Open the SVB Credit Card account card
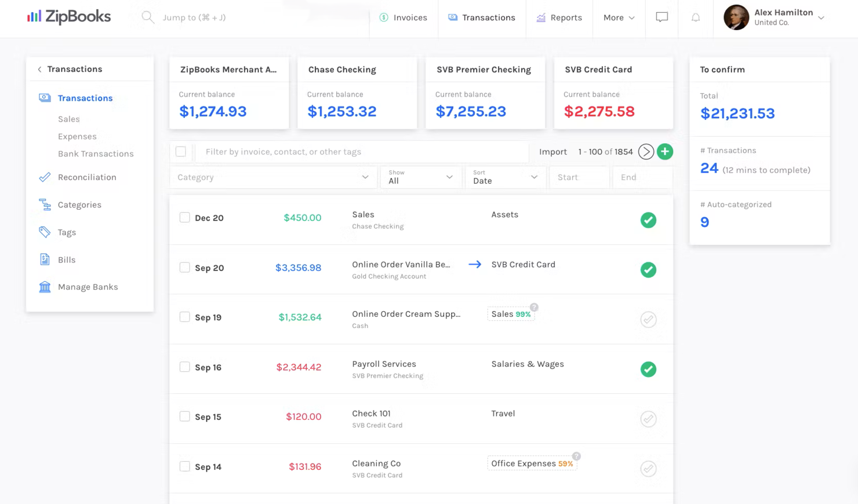Viewport: 858px width, 504px height. 613,93
